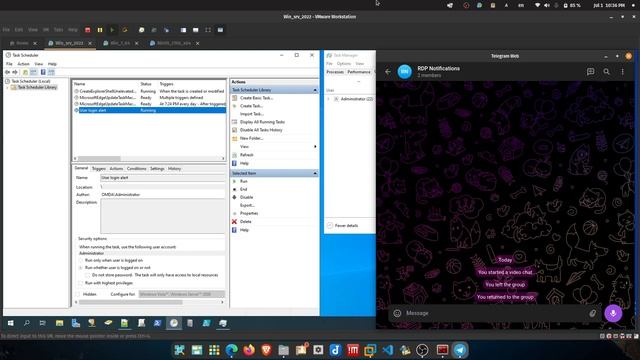Click Telegram icon in the host dock
Image resolution: width=640 pixels, height=360 pixels.
(460, 350)
